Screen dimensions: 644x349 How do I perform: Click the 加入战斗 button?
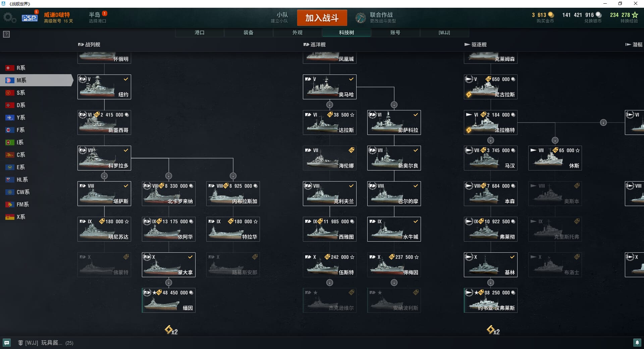(322, 18)
